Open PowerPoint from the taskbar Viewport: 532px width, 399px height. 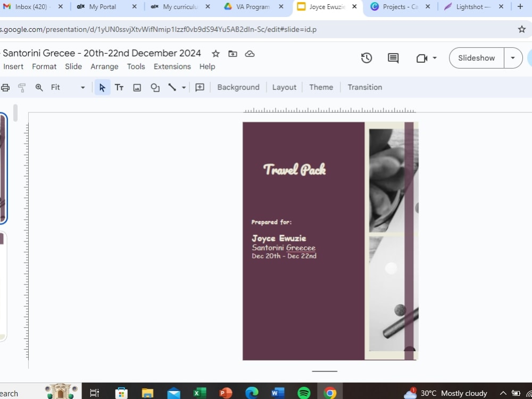pyautogui.click(x=226, y=393)
